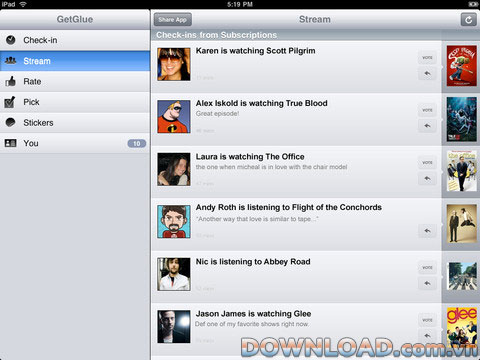
Task: Open The Office poster thumbnail
Action: pos(462,171)
